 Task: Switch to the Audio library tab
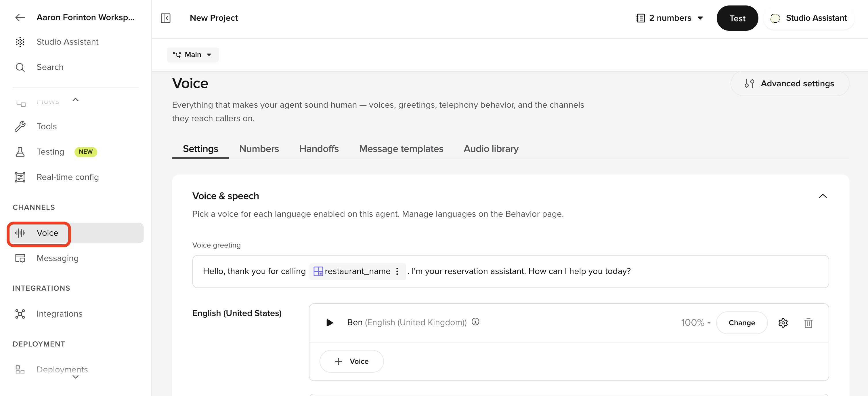coord(491,149)
